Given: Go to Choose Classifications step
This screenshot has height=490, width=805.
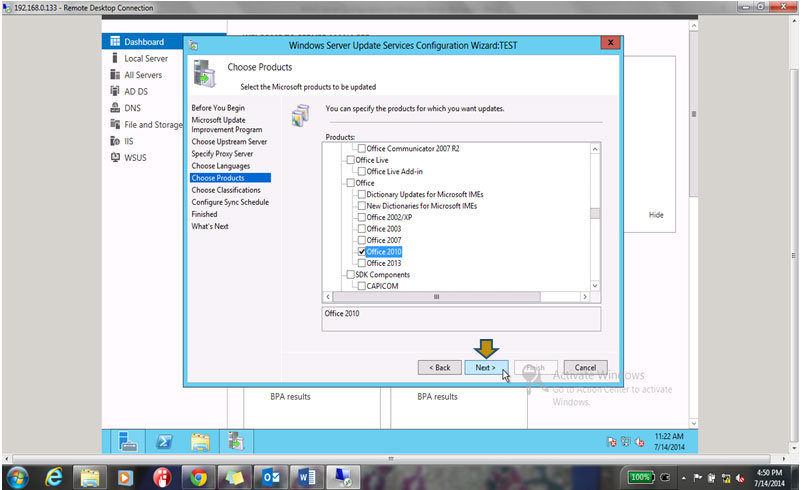Looking at the screenshot, I should pos(226,190).
